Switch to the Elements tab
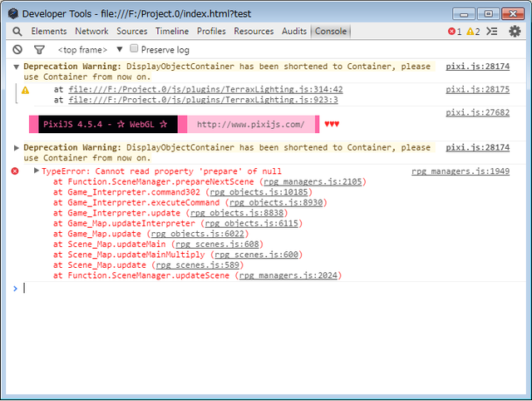 point(49,32)
